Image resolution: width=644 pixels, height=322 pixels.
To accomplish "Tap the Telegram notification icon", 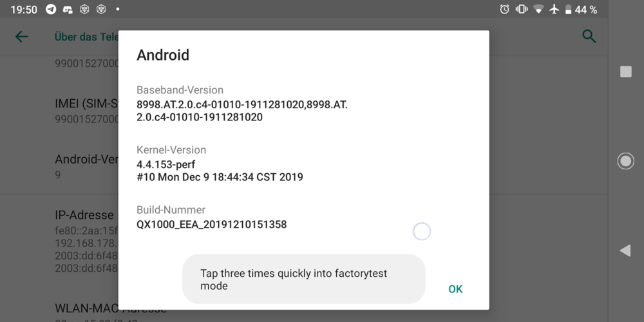I will (51, 10).
